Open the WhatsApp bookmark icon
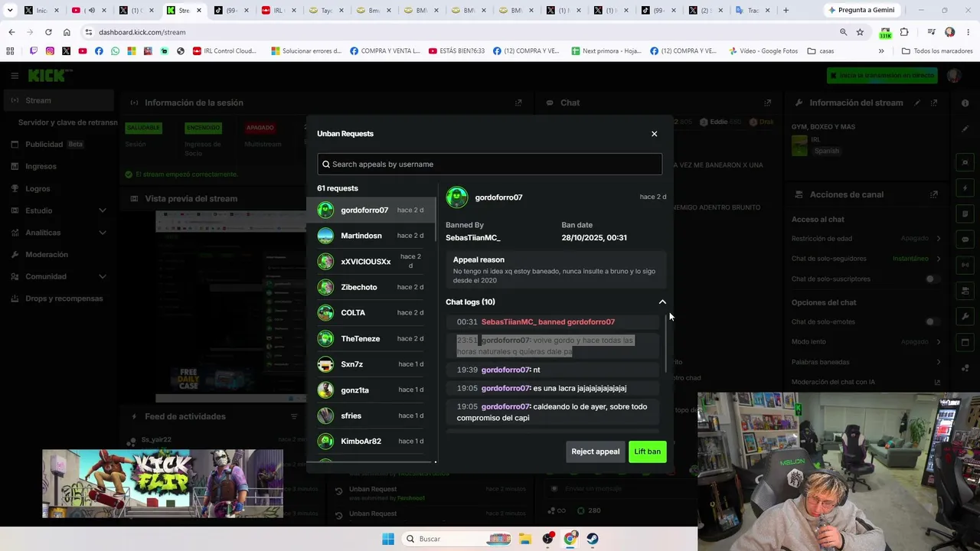 tap(115, 51)
